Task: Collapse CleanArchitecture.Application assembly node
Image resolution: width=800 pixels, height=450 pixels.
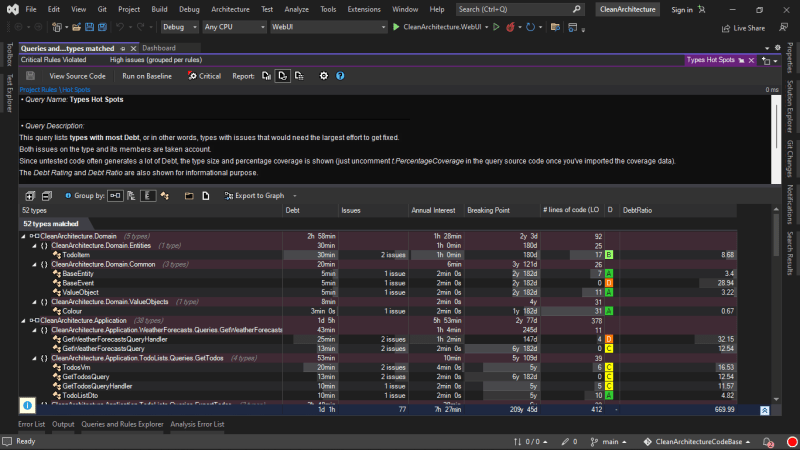Action: (23, 321)
